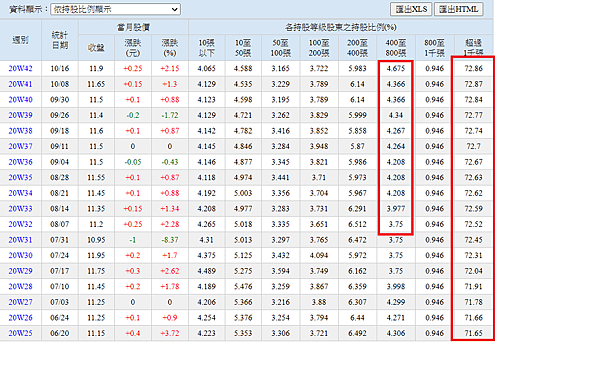Open week link 20W41
This screenshot has height=385, width=600.
pos(21,84)
